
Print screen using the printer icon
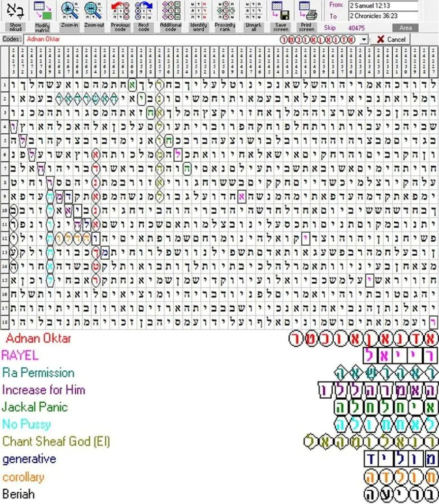tap(308, 11)
